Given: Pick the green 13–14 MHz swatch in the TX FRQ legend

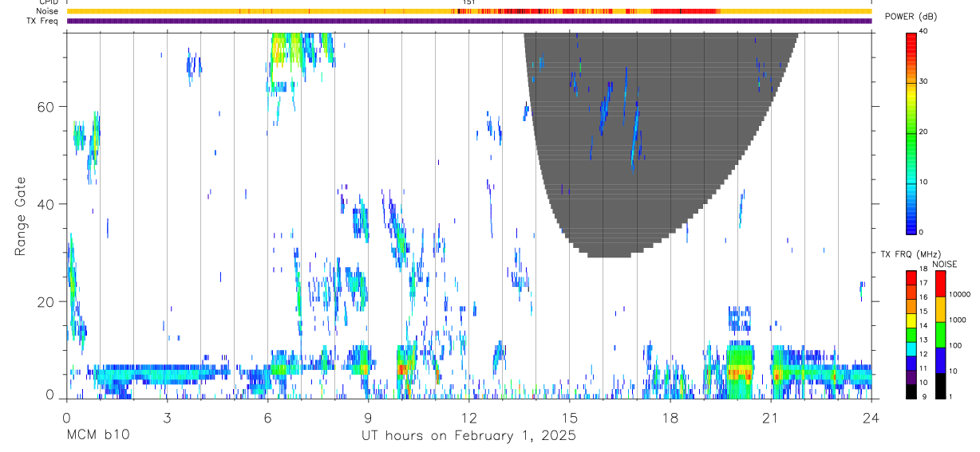Looking at the screenshot, I should [x=911, y=335].
